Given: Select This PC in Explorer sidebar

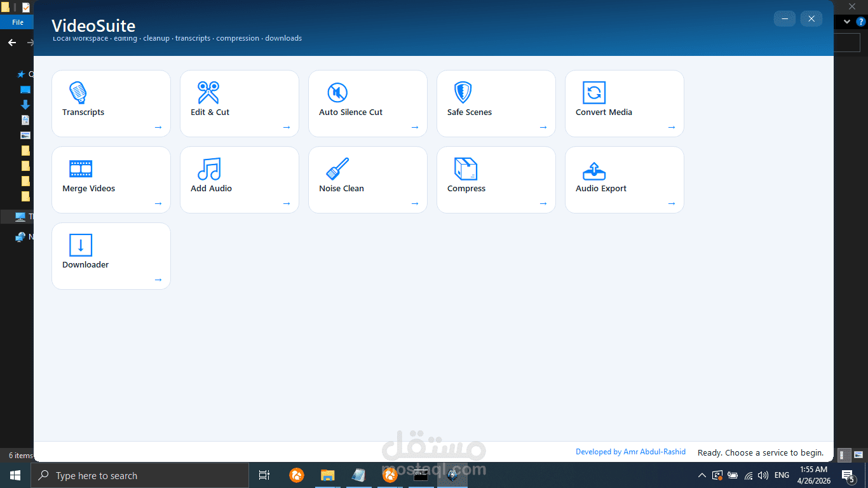Looking at the screenshot, I should (x=20, y=217).
